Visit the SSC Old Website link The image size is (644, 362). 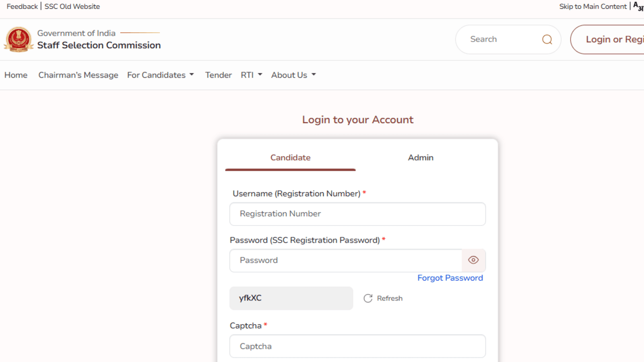(x=72, y=6)
